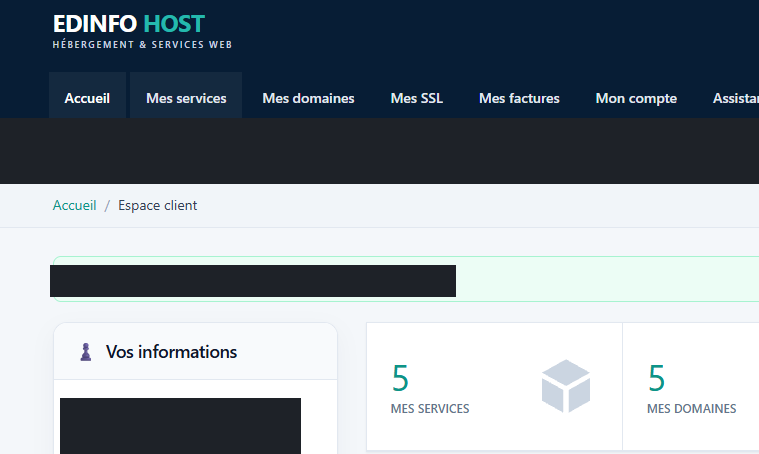Click the Vos informations heading
The height and width of the screenshot is (454, 759).
coord(171,352)
